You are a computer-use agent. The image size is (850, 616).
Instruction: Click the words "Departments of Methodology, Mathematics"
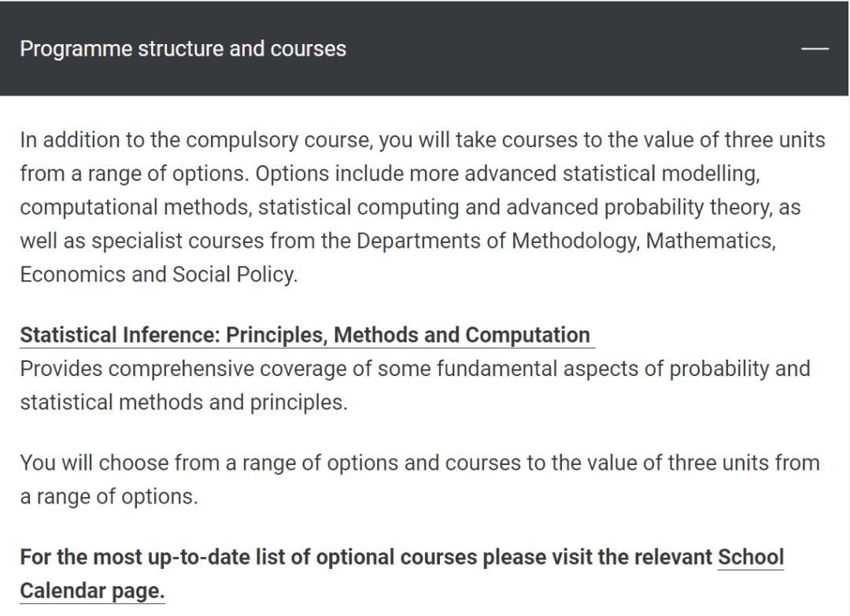point(565,241)
